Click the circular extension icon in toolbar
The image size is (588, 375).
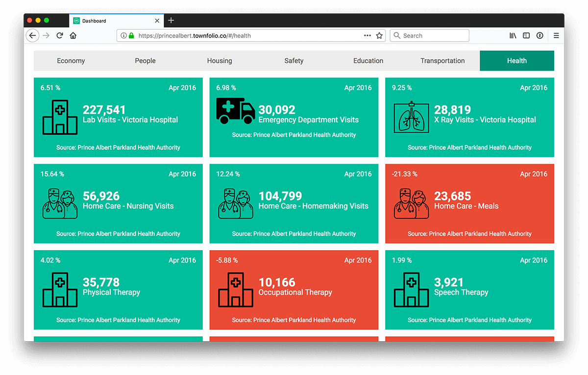point(539,35)
